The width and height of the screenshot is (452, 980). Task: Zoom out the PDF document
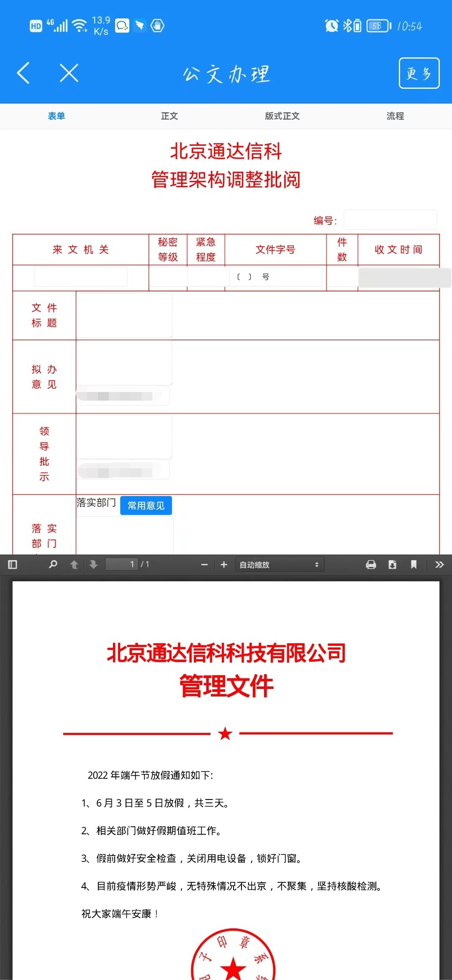click(204, 565)
